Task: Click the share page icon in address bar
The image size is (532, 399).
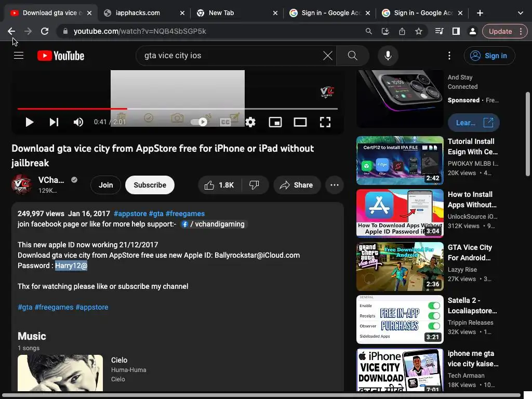Action: [402, 31]
